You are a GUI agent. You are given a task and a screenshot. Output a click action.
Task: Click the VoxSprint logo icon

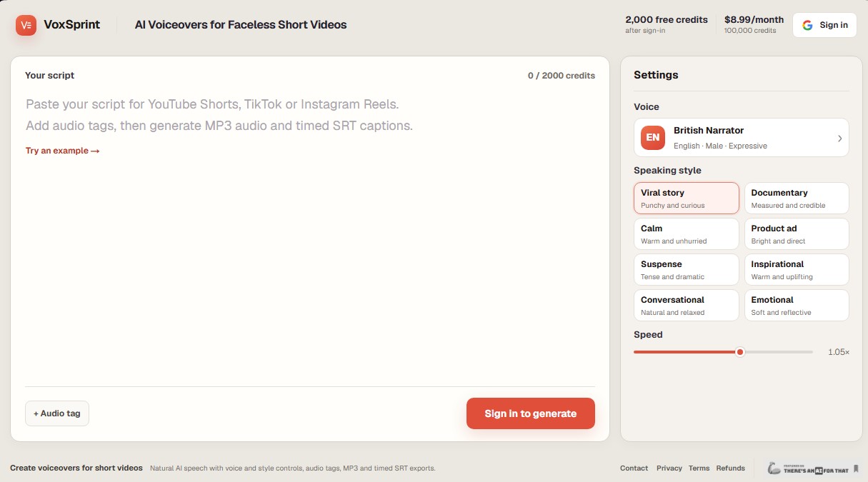(x=26, y=25)
